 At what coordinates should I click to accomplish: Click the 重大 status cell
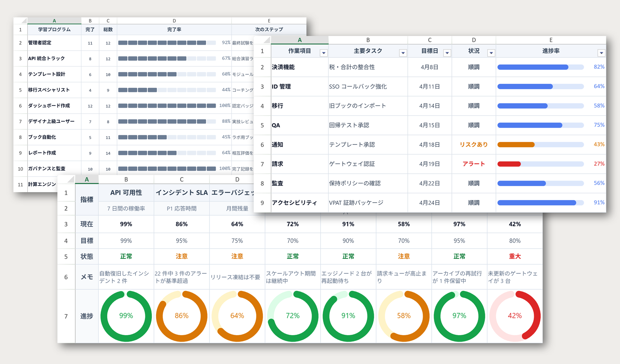pos(515,256)
